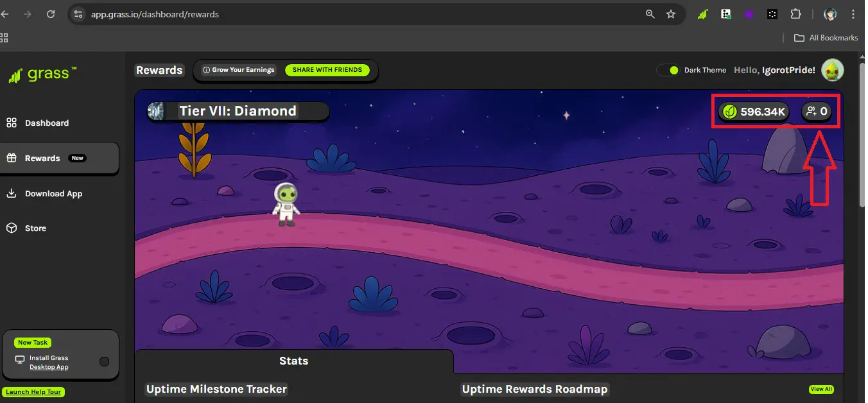Image resolution: width=868 pixels, height=403 pixels.
Task: Bookmark this page with the star icon
Action: (x=671, y=13)
